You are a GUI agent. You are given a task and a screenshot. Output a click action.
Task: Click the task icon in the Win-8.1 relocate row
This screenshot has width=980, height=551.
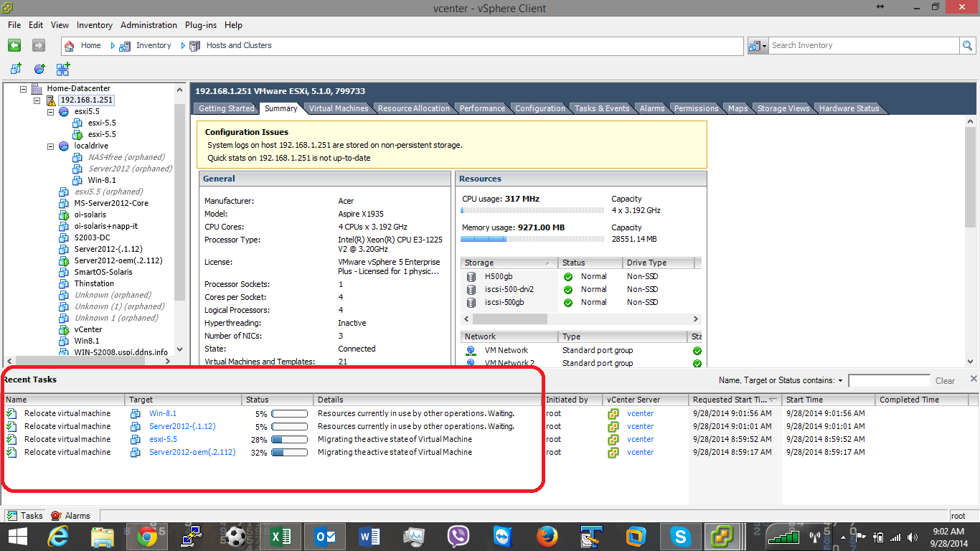(x=11, y=413)
